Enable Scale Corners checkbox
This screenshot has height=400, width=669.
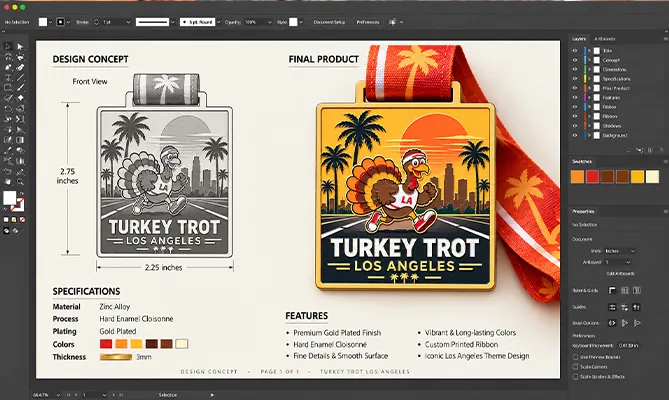coord(575,367)
